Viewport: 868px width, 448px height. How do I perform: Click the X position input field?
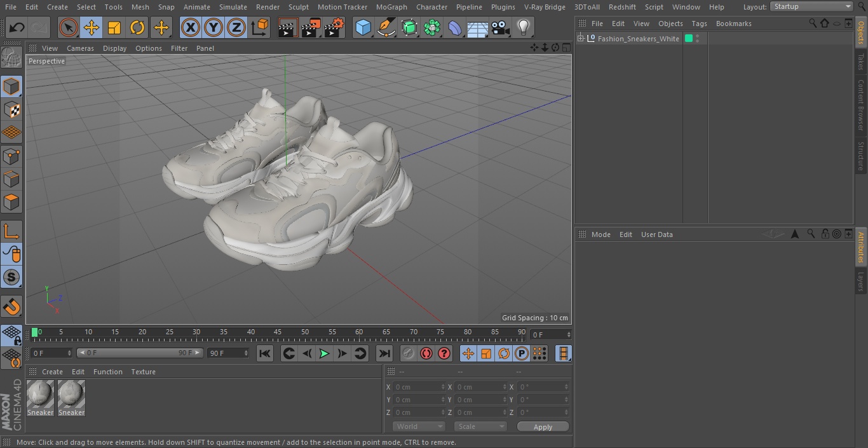(x=419, y=387)
